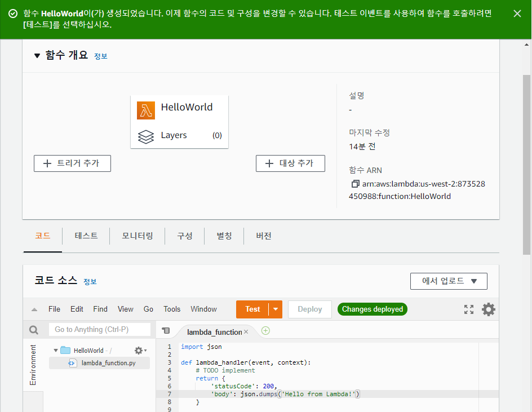Copy the function ARN using copy icon
This screenshot has height=412, width=532.
click(355, 184)
